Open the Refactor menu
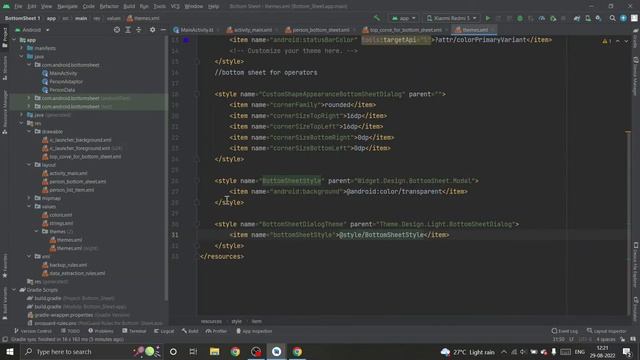Viewport: 640px width, 360px height. click(109, 6)
